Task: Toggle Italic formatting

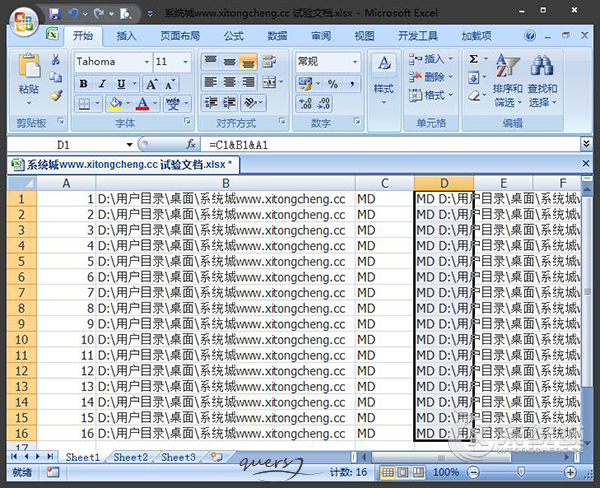Action: 102,84
